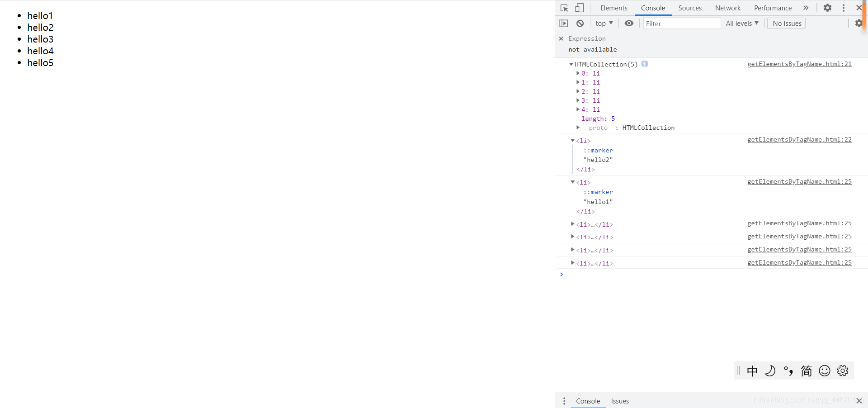Toggle IME half-moon width icon
The height and width of the screenshot is (408, 868).
770,371
